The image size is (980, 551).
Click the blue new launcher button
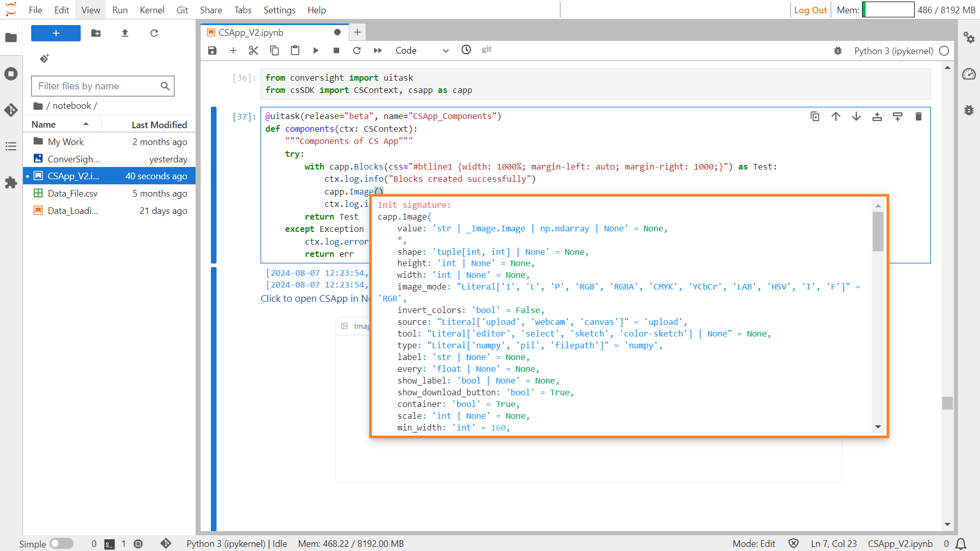click(x=56, y=33)
